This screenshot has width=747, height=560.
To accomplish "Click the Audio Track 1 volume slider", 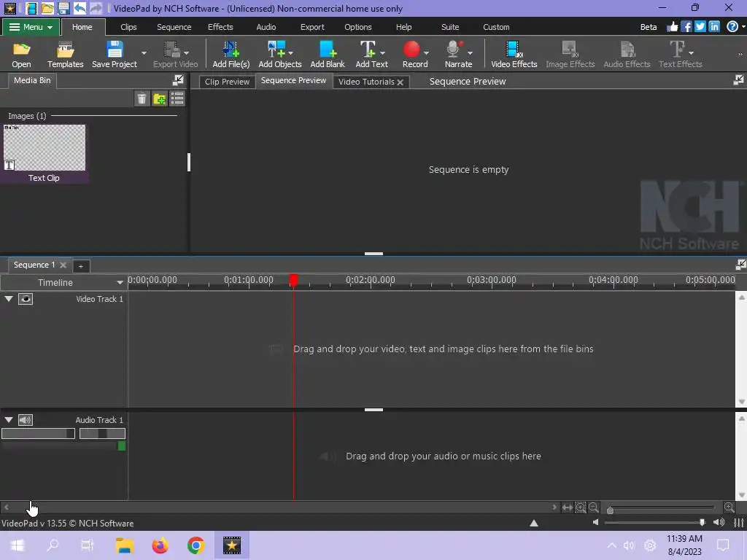I will 38,433.
